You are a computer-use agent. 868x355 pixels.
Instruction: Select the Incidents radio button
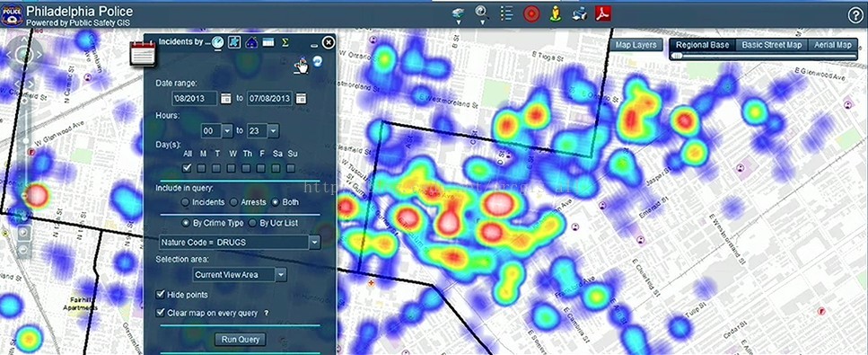[x=186, y=202]
